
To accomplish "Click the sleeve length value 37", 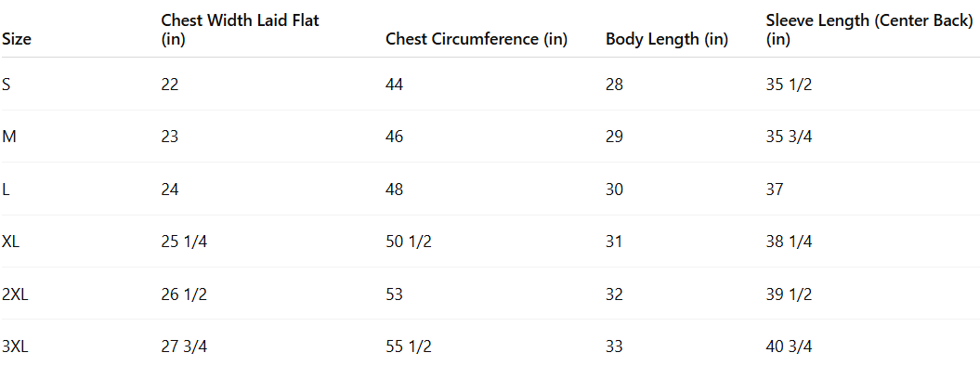I will [x=775, y=189].
